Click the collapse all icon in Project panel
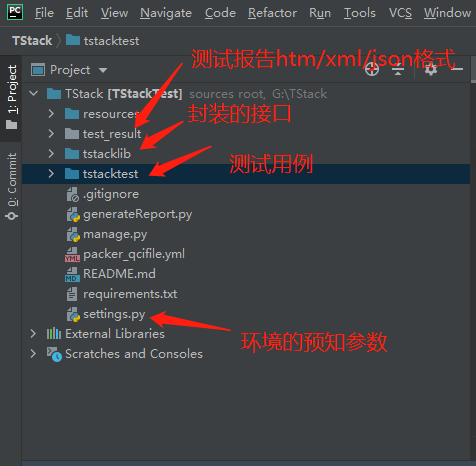Image resolution: width=476 pixels, height=466 pixels. click(398, 70)
